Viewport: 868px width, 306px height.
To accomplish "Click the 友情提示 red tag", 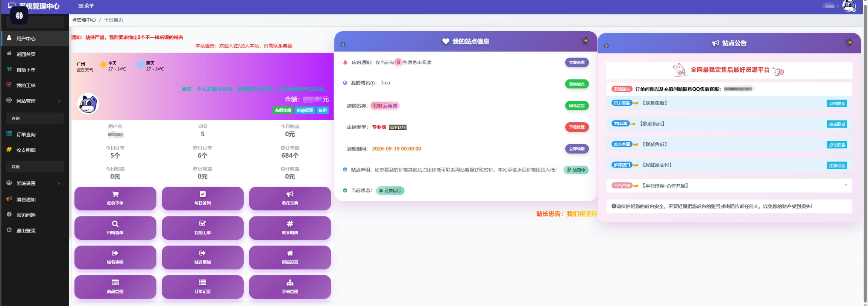I will 622,89.
